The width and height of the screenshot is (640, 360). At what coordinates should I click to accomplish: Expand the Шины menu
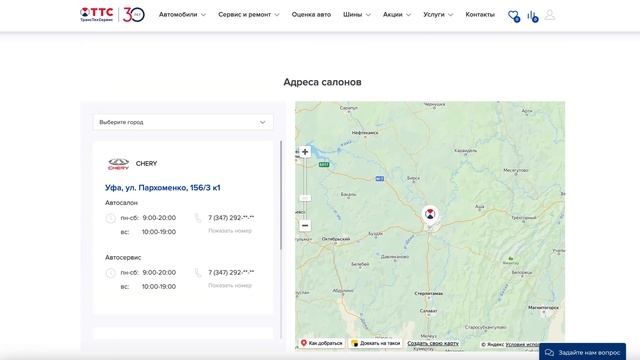tap(357, 15)
